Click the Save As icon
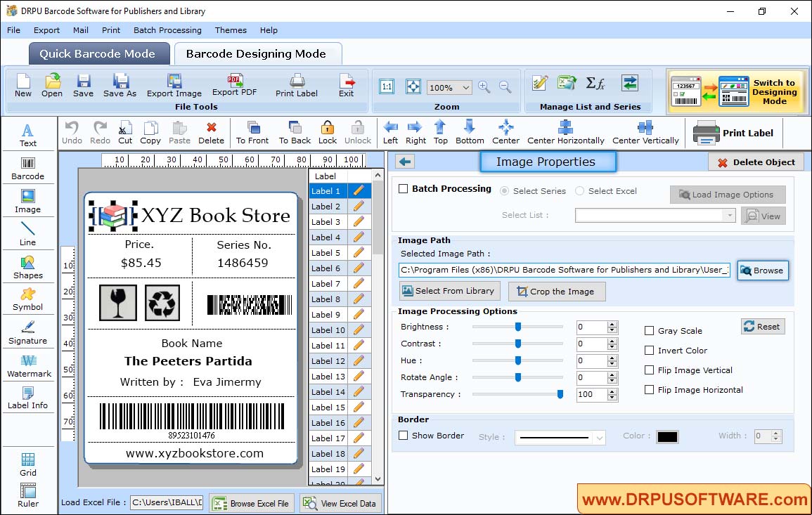Image resolution: width=812 pixels, height=515 pixels. point(120,86)
